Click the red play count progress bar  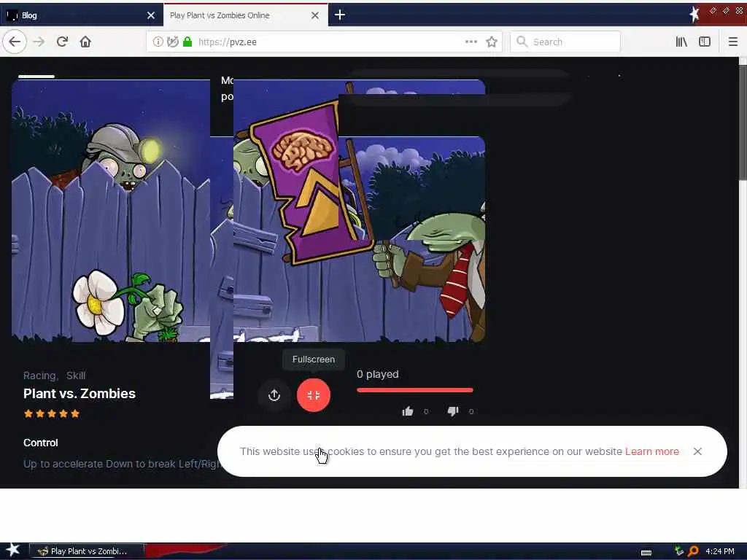tap(415, 390)
